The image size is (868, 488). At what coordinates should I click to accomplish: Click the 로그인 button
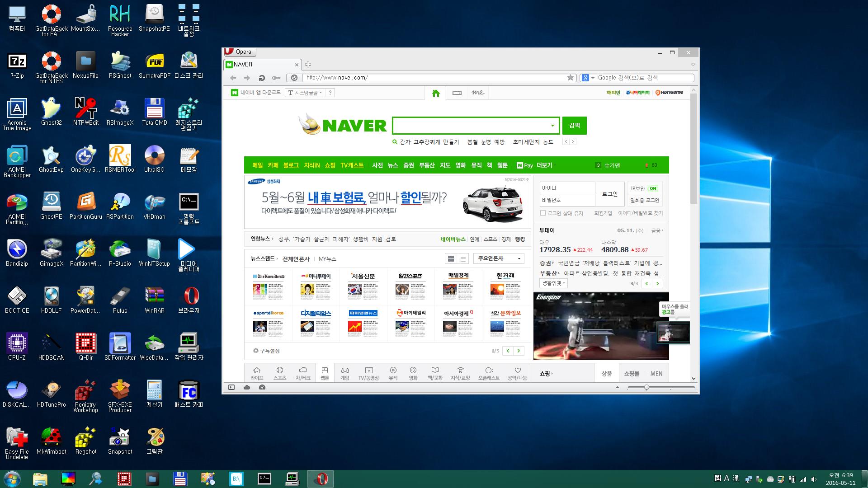609,194
